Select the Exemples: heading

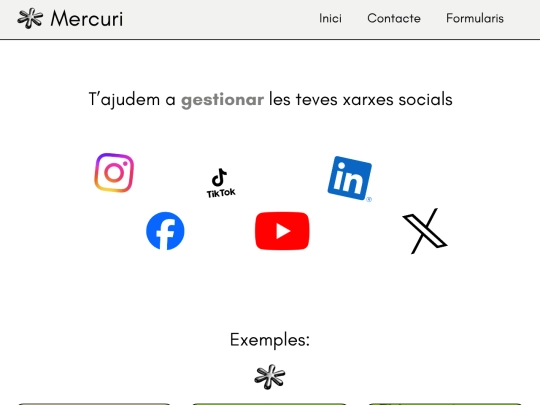270,340
